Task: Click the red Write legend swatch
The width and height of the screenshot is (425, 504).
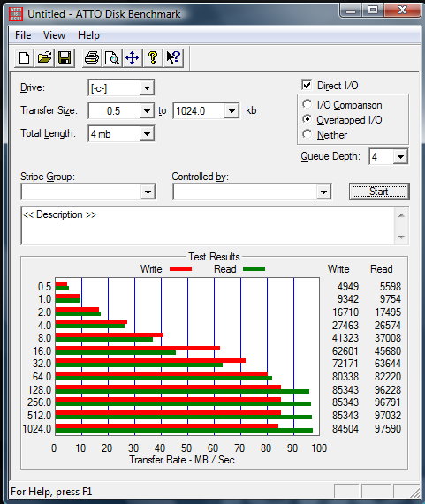Action: pyautogui.click(x=180, y=268)
